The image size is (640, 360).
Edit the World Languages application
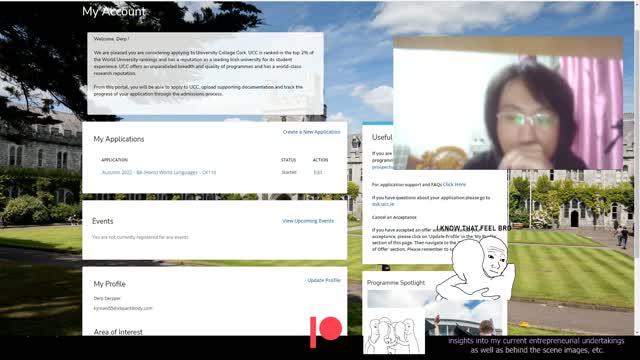pyautogui.click(x=318, y=172)
